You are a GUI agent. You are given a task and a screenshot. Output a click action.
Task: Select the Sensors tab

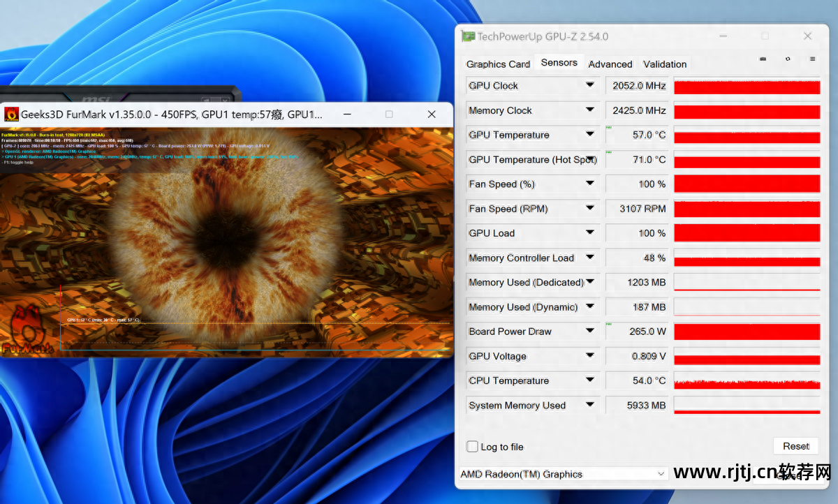[x=559, y=62]
